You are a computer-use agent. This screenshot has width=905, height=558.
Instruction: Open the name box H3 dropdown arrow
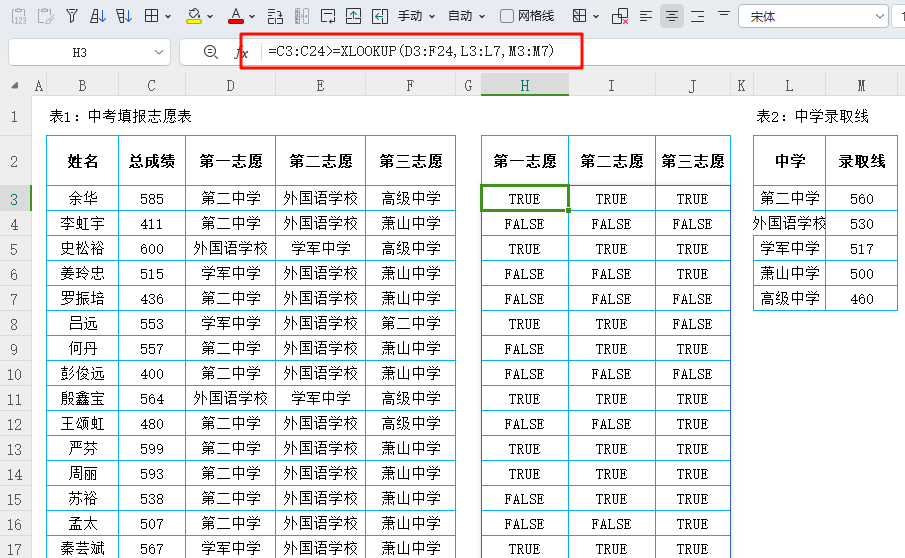pos(159,53)
